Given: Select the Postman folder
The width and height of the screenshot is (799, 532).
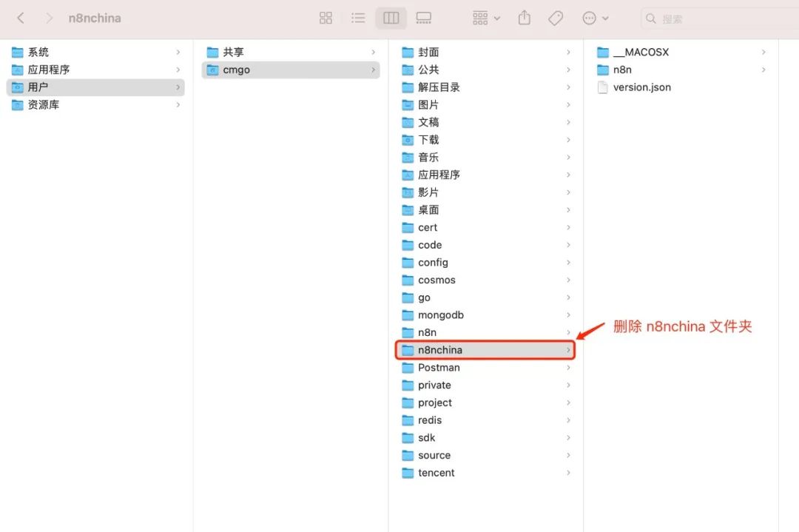Looking at the screenshot, I should click(x=485, y=368).
